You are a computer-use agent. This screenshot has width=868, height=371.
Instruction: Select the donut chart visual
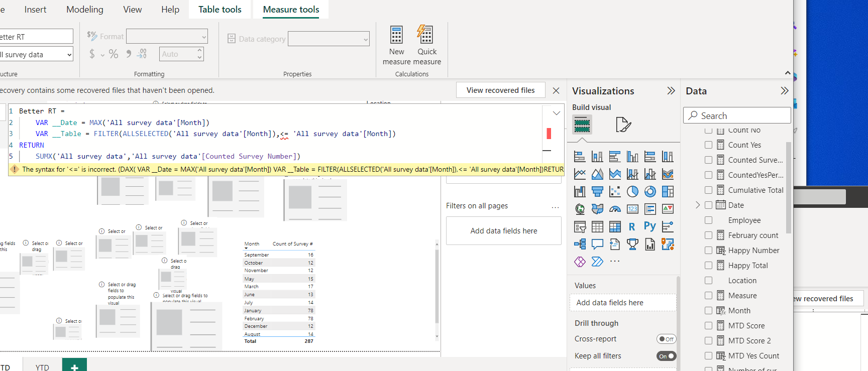tap(650, 191)
